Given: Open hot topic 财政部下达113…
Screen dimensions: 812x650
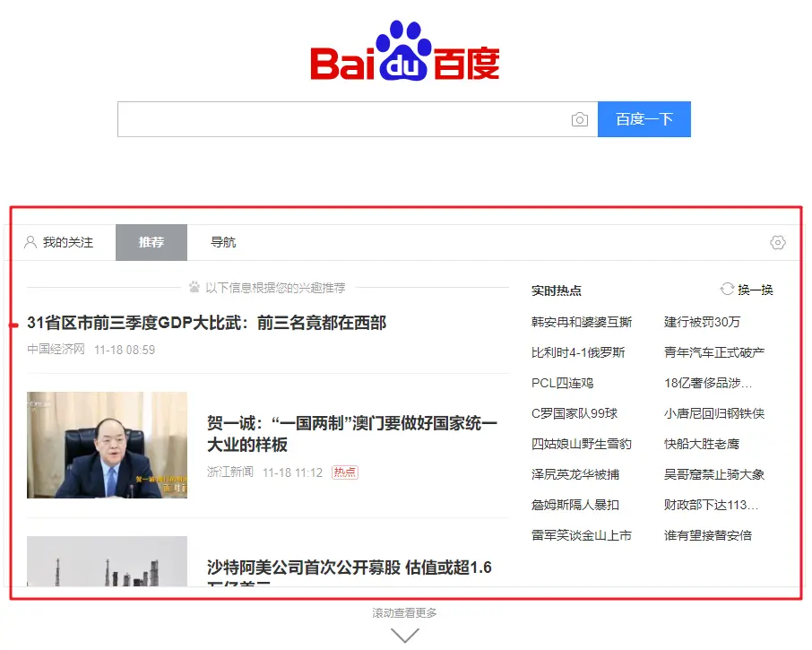Looking at the screenshot, I should point(711,505).
